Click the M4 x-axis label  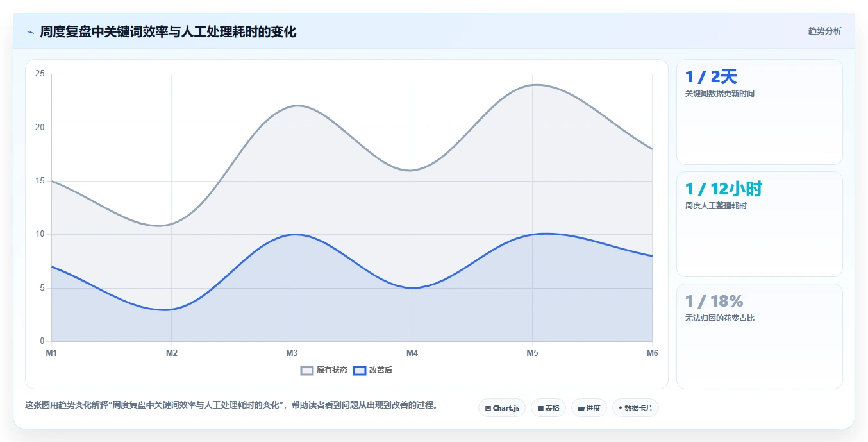412,353
